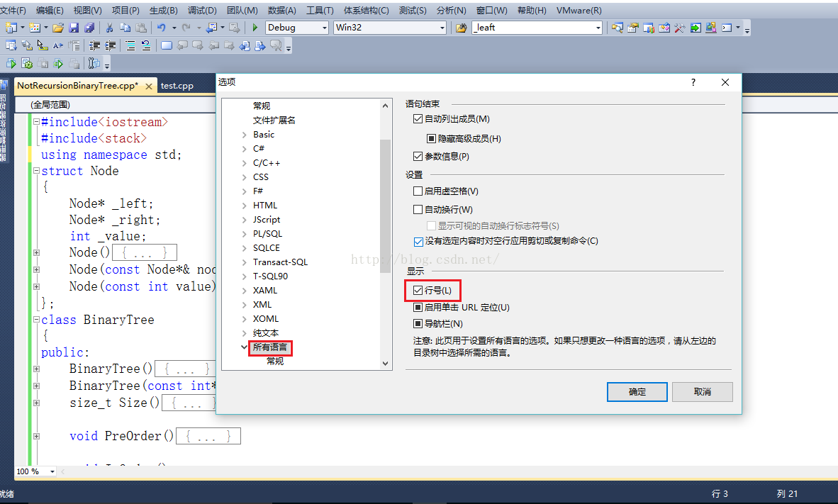The height and width of the screenshot is (504, 838).
Task: Click the Navigate Backward icon
Action: [212, 28]
